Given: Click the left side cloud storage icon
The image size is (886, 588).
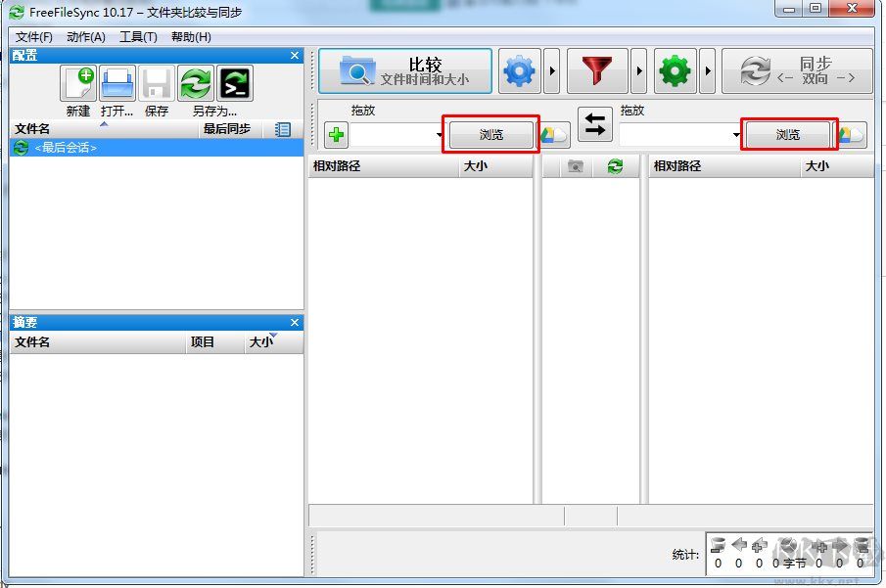Looking at the screenshot, I should tap(554, 135).
